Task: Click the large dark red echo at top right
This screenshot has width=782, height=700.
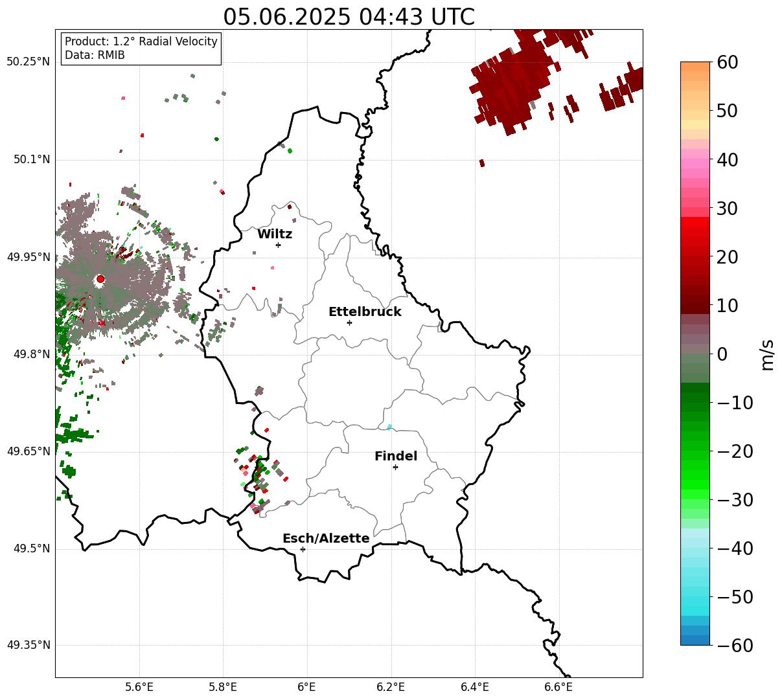Action: click(515, 84)
